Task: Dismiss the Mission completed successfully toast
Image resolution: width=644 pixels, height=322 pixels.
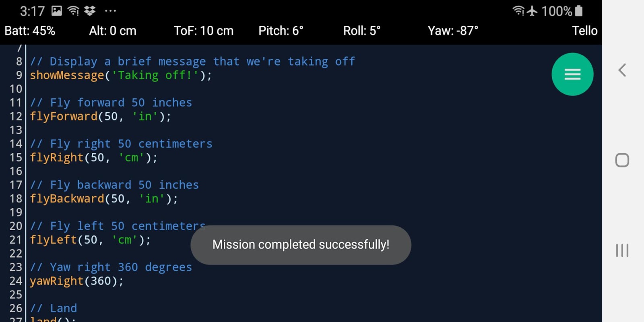Action: click(x=301, y=245)
